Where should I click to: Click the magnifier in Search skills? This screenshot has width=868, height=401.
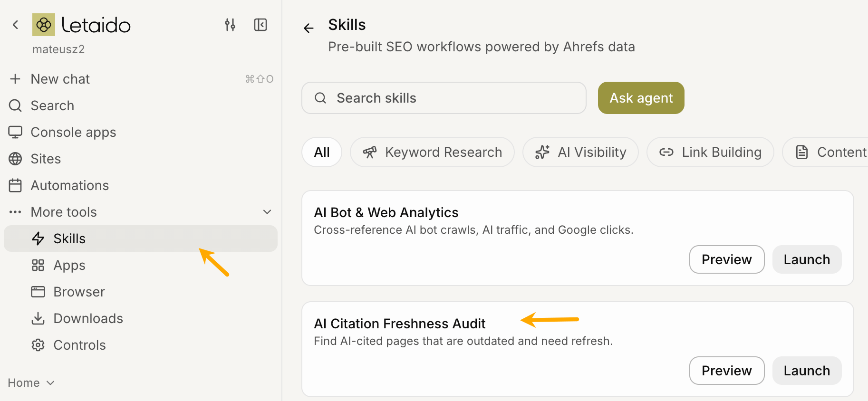320,98
